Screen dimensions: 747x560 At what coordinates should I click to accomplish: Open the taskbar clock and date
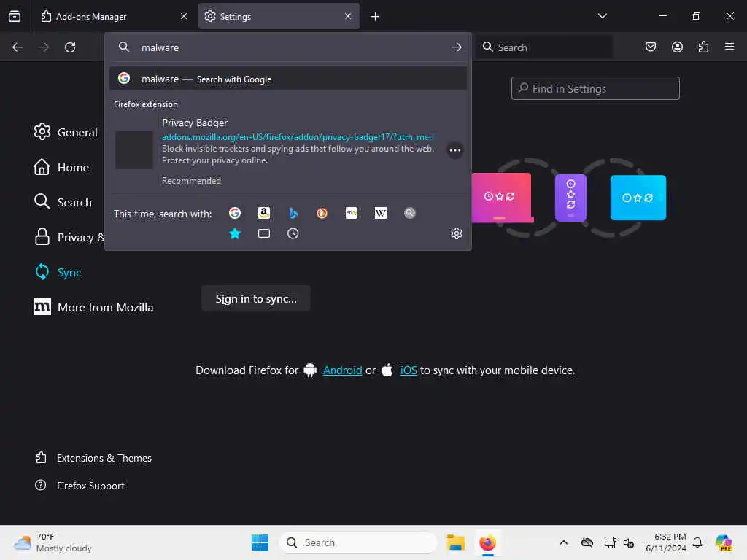click(x=665, y=542)
